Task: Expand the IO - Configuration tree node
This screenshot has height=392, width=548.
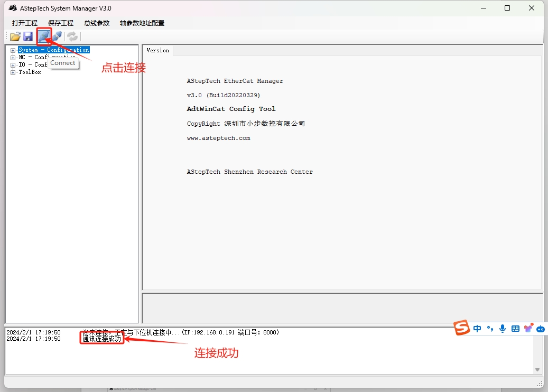Action: point(13,65)
